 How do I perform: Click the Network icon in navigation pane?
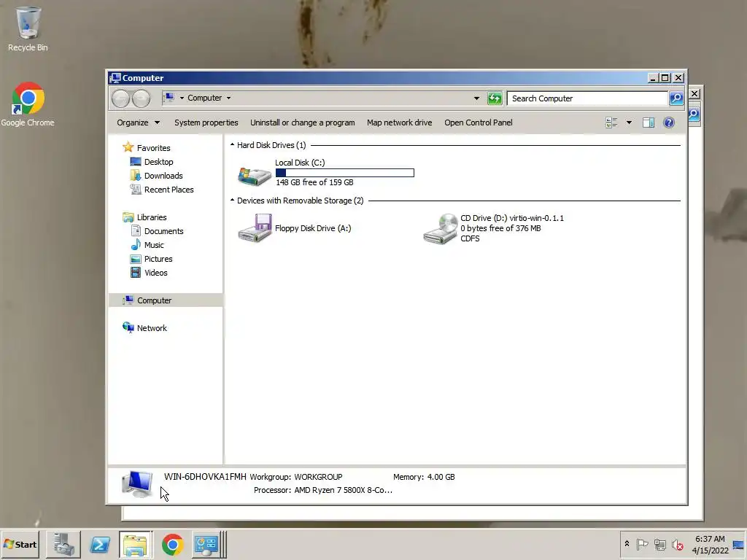pos(128,327)
